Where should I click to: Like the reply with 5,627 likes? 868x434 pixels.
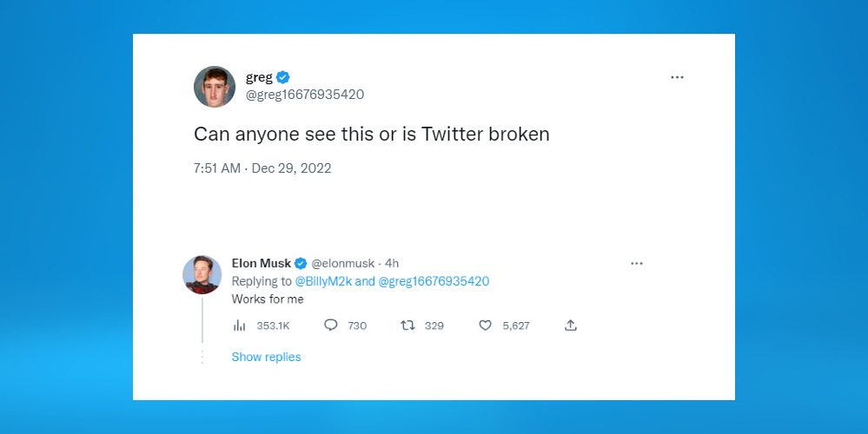[485, 325]
